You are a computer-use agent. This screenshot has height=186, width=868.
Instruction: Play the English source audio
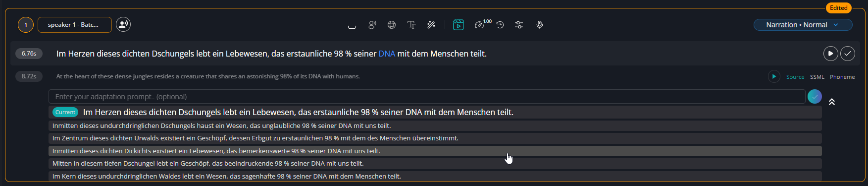coord(774,76)
